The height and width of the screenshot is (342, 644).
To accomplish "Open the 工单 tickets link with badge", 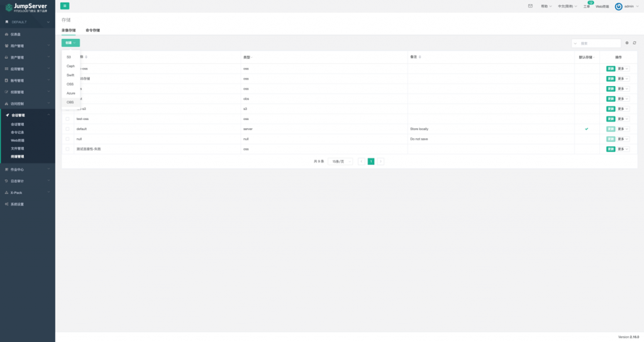I will (x=587, y=6).
